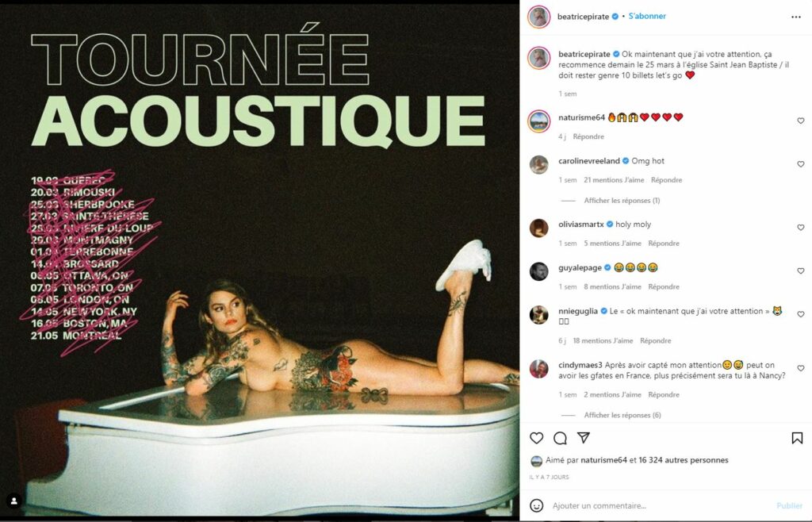This screenshot has height=522, width=812.
Task: Like nnieguglia's comment
Action: (x=801, y=314)
